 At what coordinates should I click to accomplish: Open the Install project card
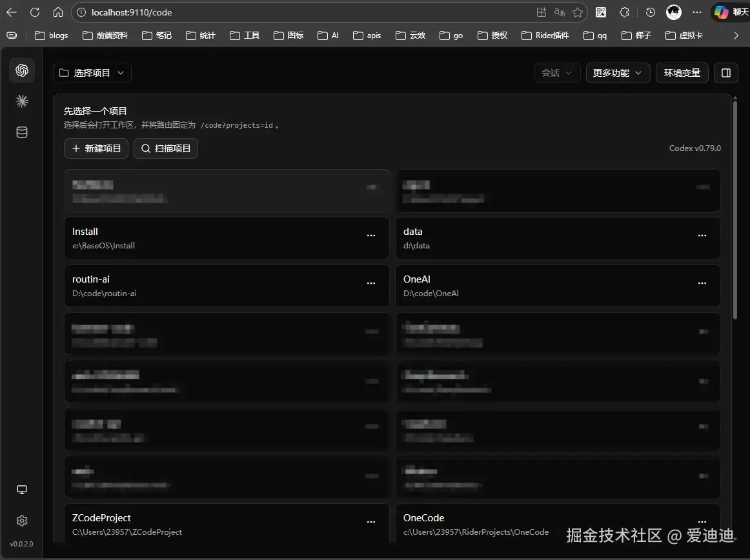click(x=227, y=238)
